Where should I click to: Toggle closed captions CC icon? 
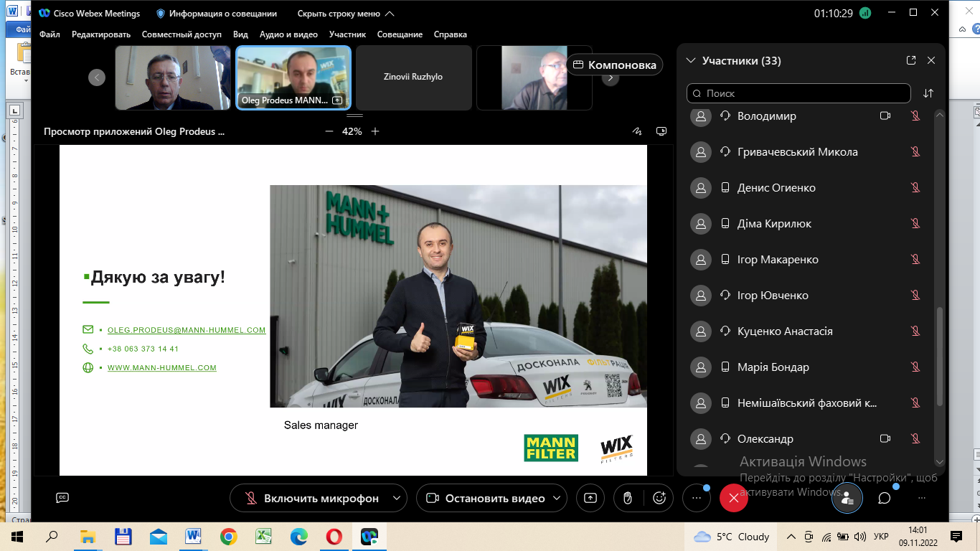[62, 497]
